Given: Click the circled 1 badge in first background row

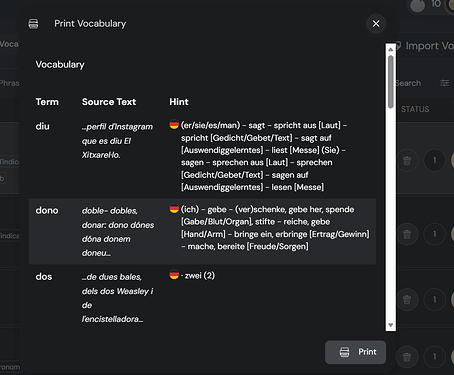Looking at the screenshot, I should [434, 161].
